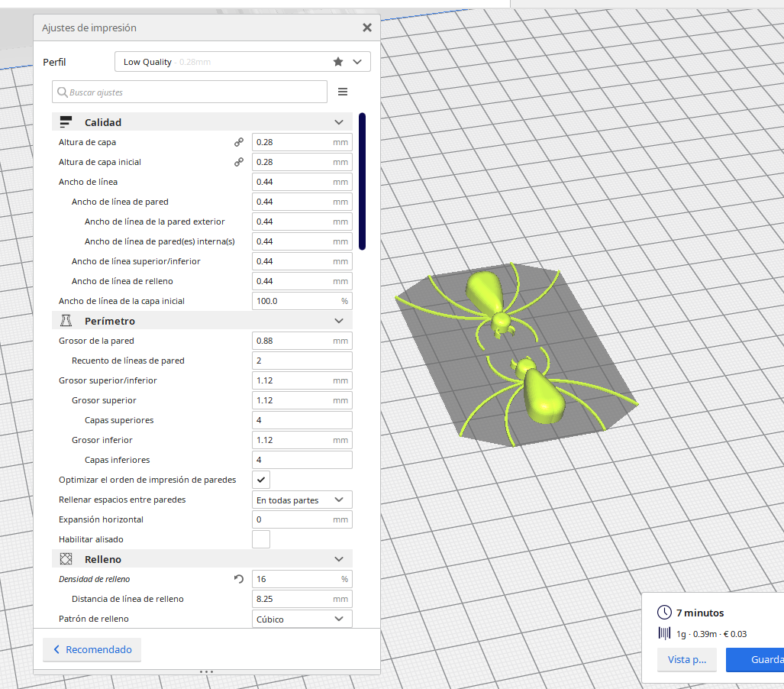
Task: Close the Ajustes de impresión panel
Action: (x=367, y=27)
